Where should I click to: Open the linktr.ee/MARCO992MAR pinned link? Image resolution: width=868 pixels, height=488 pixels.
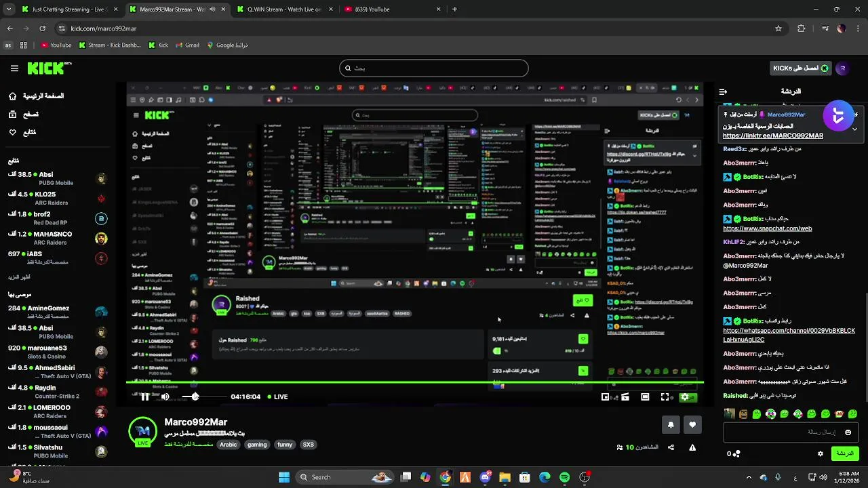[x=773, y=136]
